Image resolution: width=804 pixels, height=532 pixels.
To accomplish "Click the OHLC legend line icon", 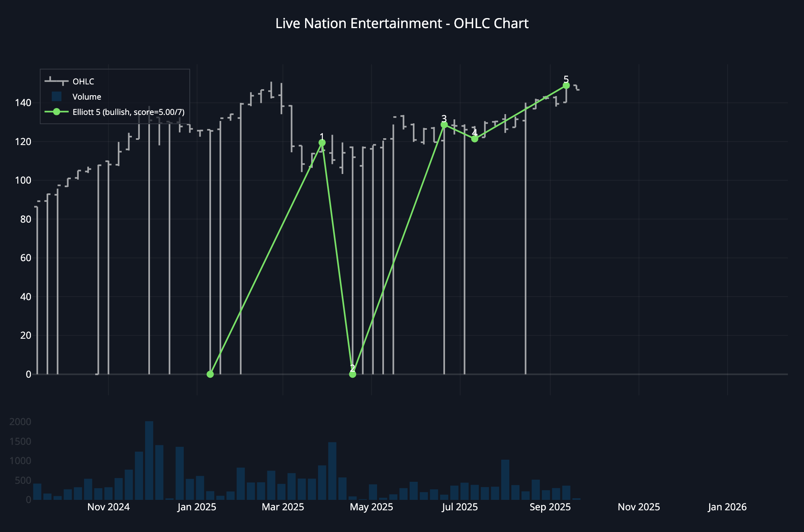I will click(56, 81).
